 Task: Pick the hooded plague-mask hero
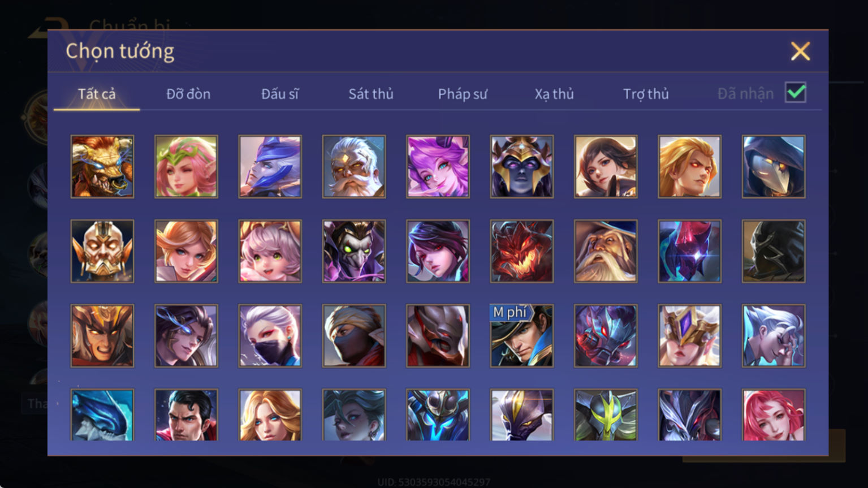point(774,166)
